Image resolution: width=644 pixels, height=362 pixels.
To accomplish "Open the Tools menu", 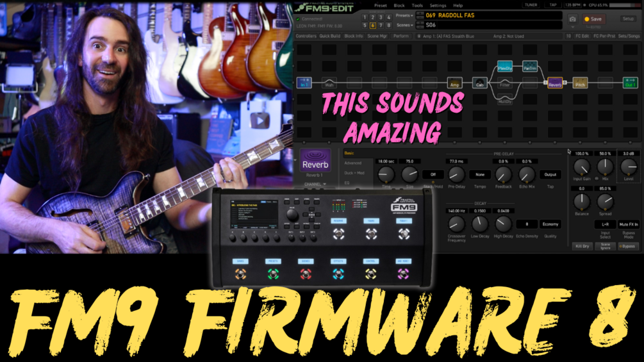I will [x=417, y=6].
